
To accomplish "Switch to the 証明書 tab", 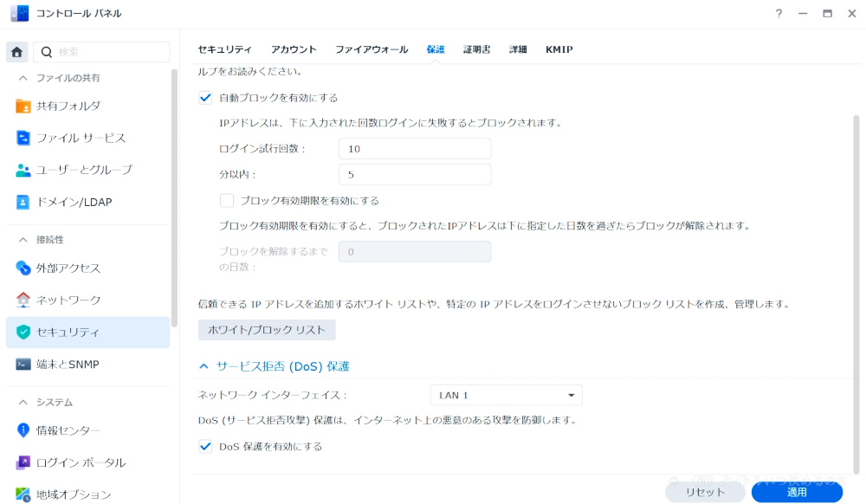I will point(476,49).
